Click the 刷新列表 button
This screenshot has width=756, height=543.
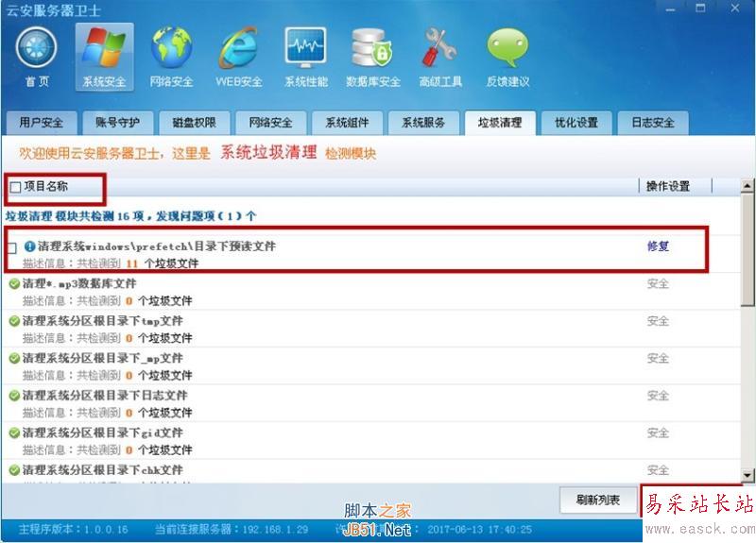[598, 501]
